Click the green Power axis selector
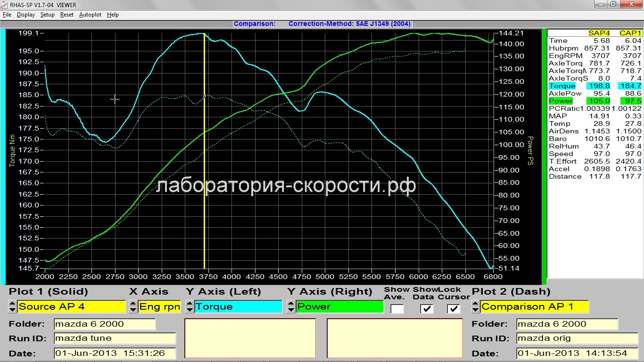Viewport: 644px width, 362px height. click(x=339, y=306)
